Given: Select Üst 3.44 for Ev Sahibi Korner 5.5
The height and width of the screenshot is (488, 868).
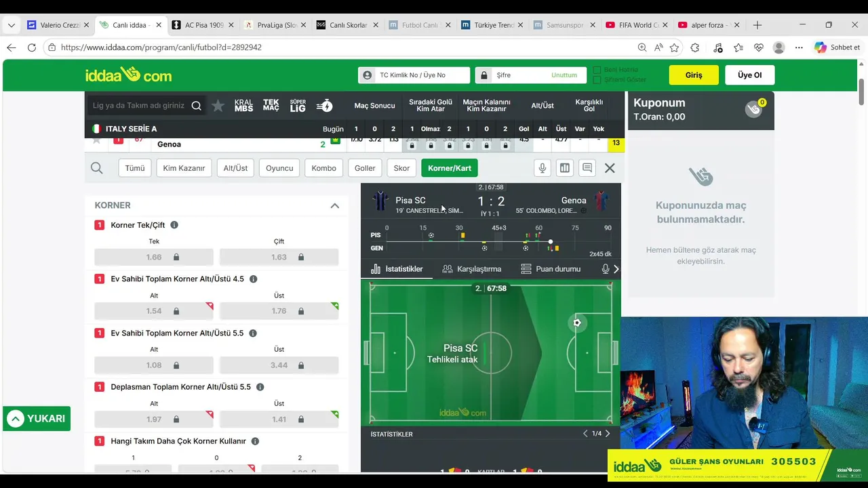Looking at the screenshot, I should [279, 365].
